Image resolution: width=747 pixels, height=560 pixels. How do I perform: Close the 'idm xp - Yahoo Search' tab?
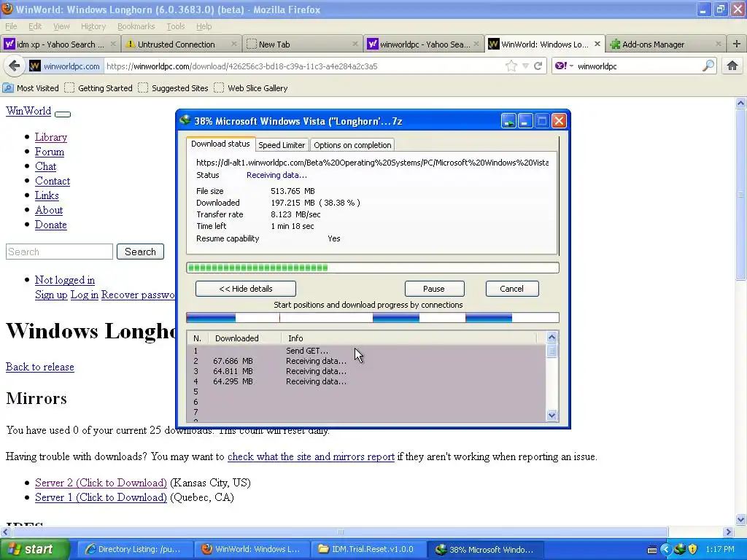(x=113, y=44)
